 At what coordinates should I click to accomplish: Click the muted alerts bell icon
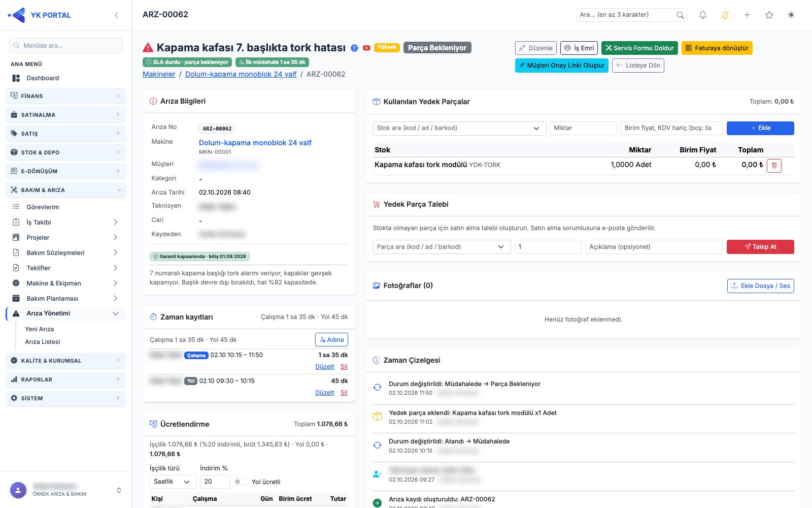click(725, 15)
